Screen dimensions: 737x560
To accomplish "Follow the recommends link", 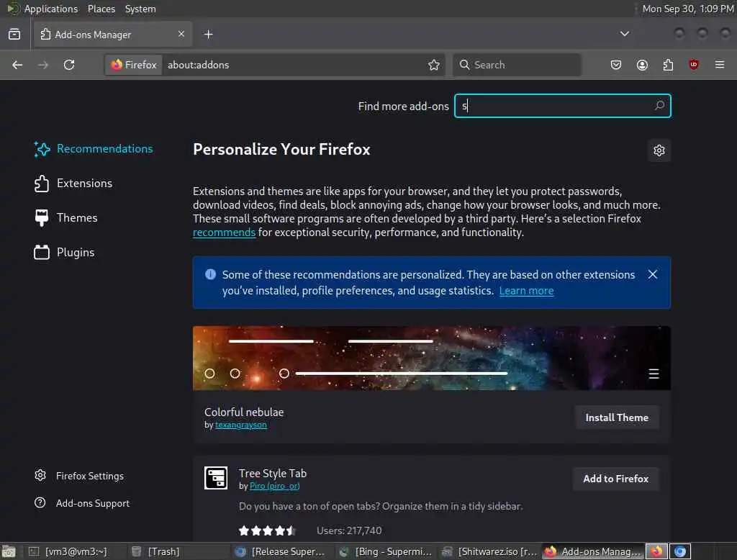I will [x=225, y=232].
